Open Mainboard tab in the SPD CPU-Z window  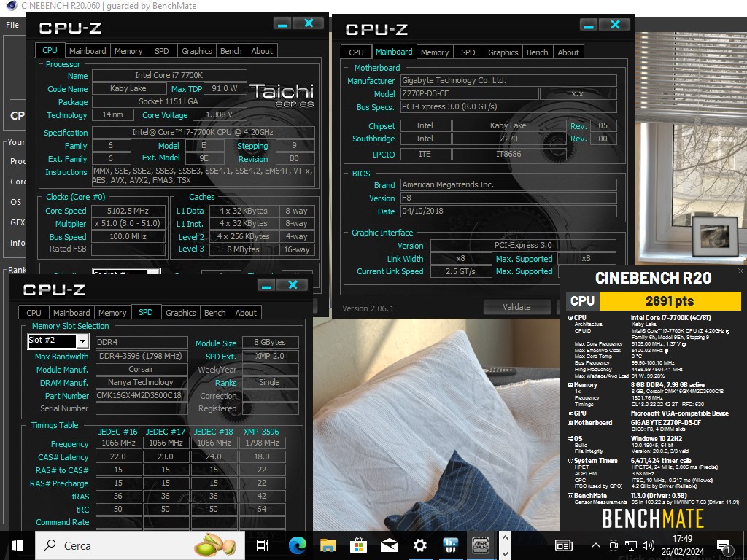click(x=71, y=313)
